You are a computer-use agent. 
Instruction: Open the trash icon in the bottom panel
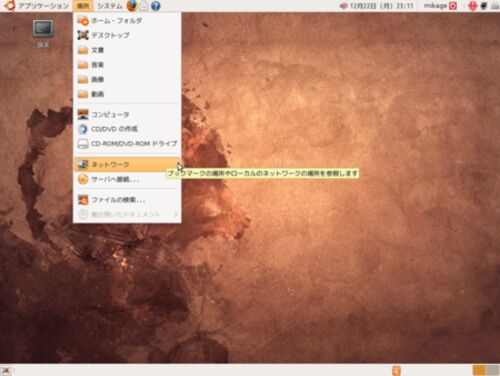[x=396, y=370]
